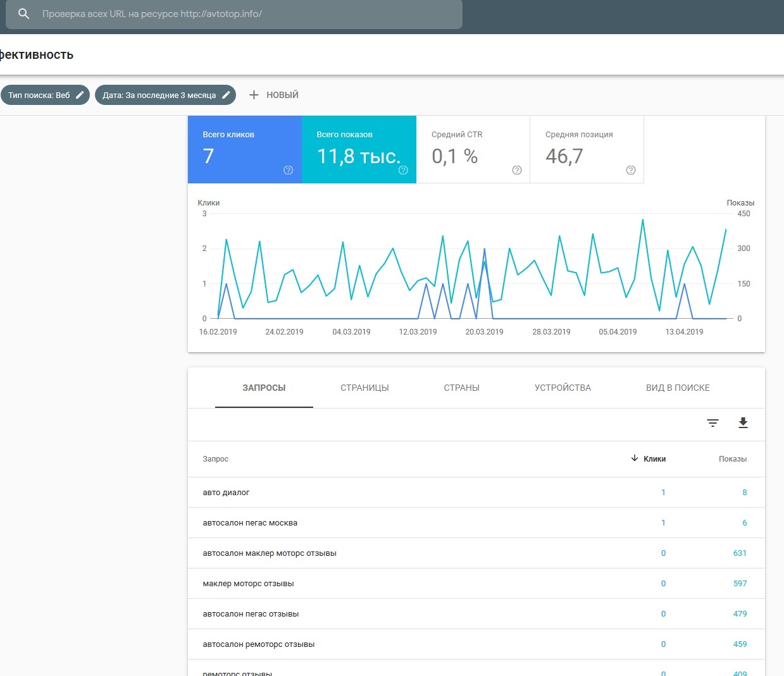Viewport: 784px width, 676px height.
Task: Open help icon on total clicks card
Action: click(289, 170)
